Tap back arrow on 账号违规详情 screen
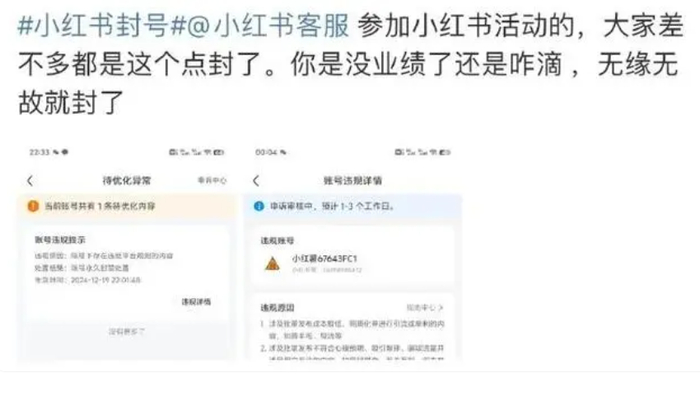 coord(256,180)
